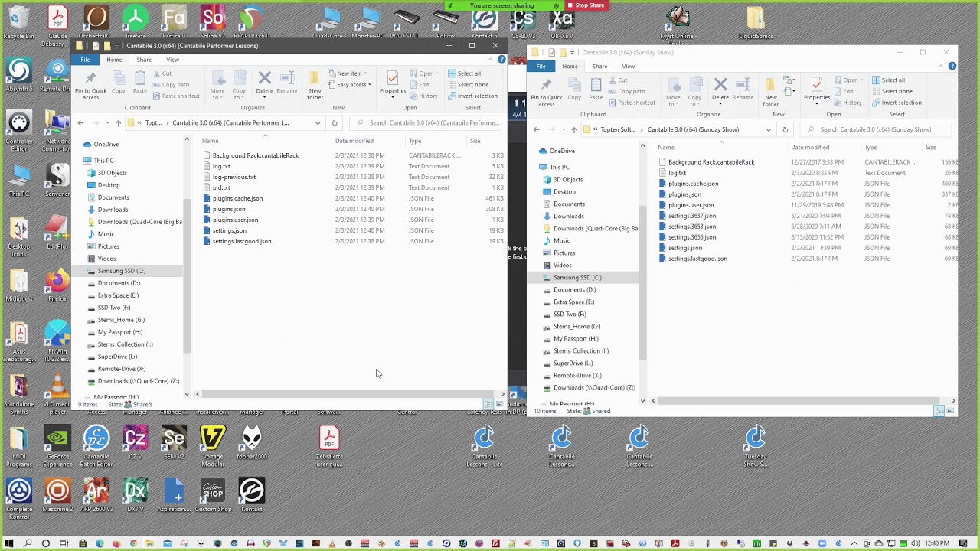The height and width of the screenshot is (551, 980).
Task: Switch to Share tab in Performer Lessons window
Action: pos(144,60)
